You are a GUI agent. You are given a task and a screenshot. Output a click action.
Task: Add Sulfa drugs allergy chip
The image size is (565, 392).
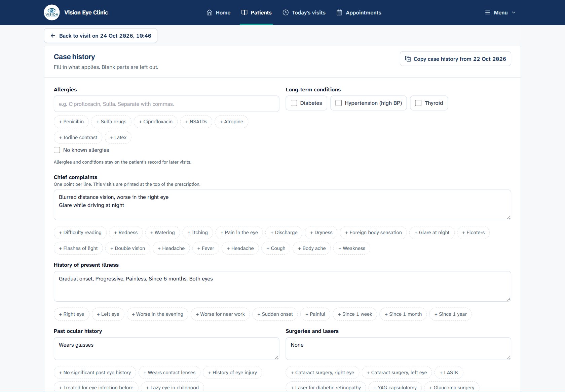tap(111, 122)
